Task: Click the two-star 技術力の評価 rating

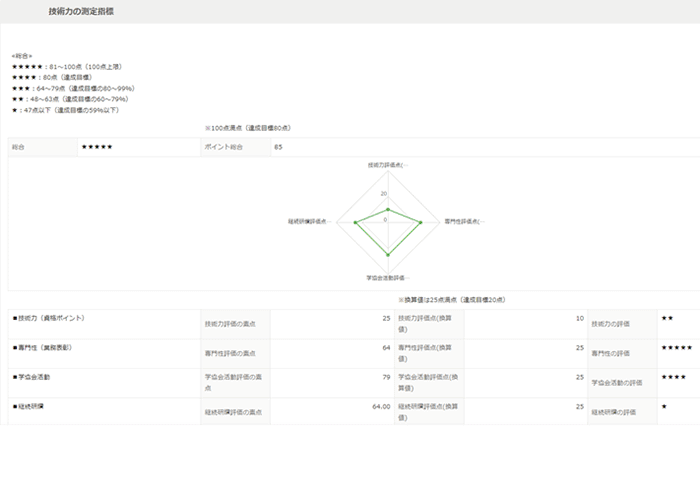Action: tap(666, 318)
